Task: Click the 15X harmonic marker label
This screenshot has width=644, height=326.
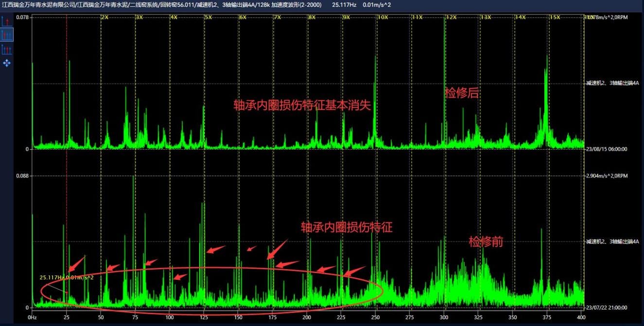Action: coord(555,17)
